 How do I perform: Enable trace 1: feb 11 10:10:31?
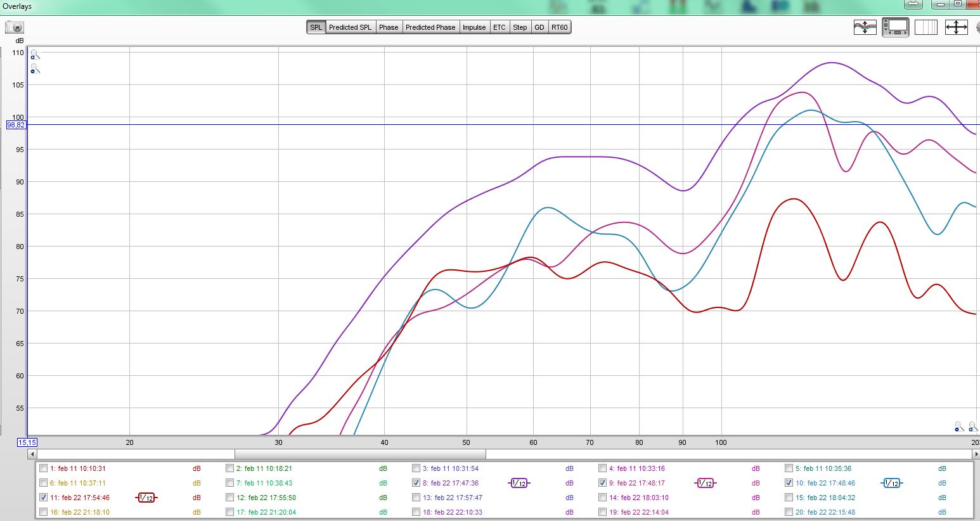pos(43,468)
